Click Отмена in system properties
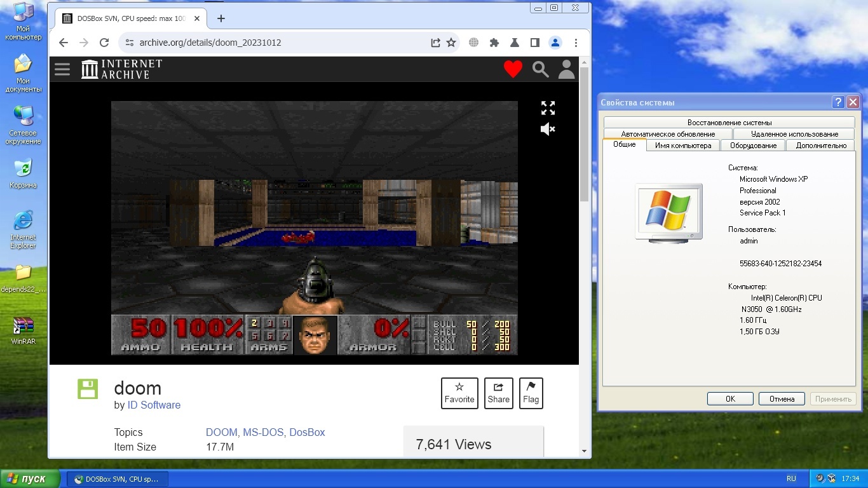This screenshot has height=488, width=868. point(782,399)
